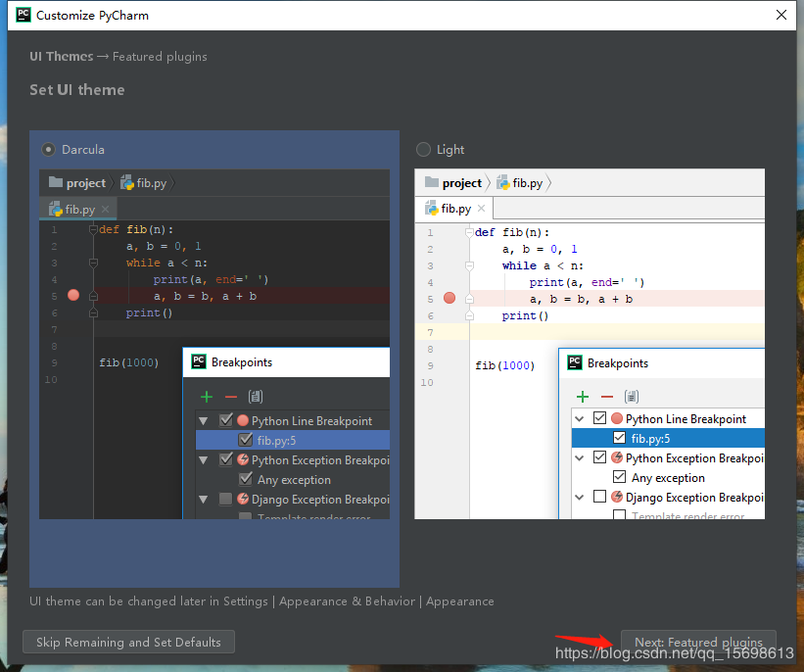Collapse Django Exception Breakpoint chevron in Light preview

point(580,497)
